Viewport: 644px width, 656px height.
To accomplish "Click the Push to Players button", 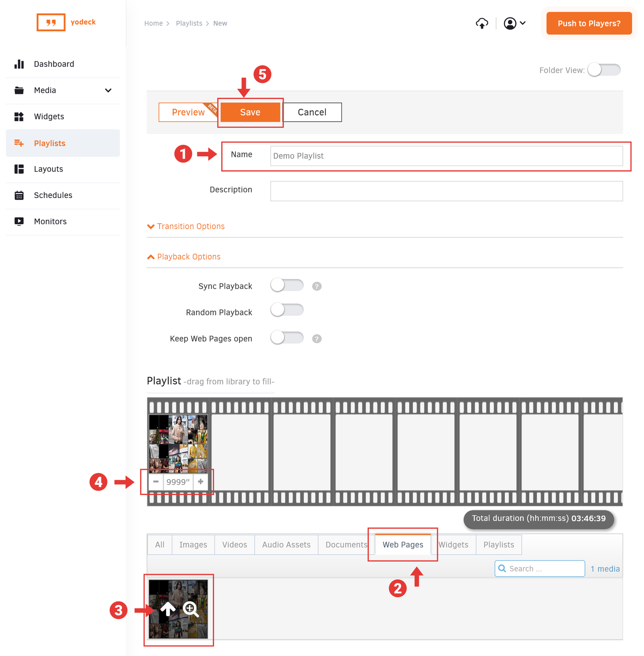I will [x=589, y=23].
